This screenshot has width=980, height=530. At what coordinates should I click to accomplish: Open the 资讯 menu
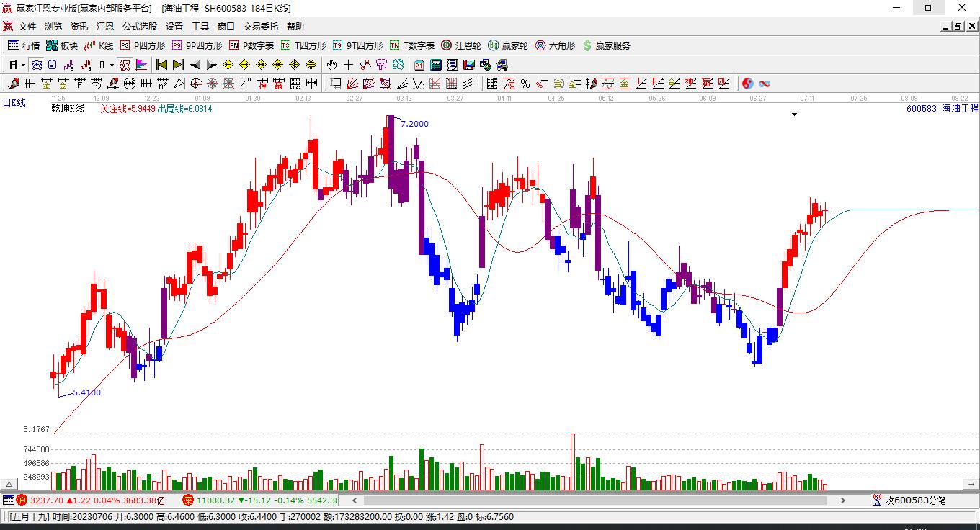click(79, 27)
